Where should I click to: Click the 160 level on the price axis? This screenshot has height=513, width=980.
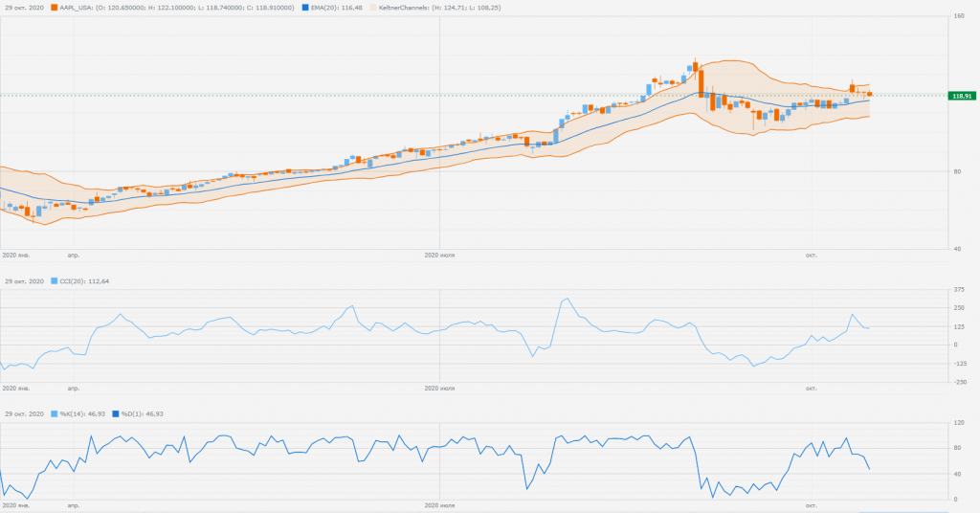pos(958,16)
